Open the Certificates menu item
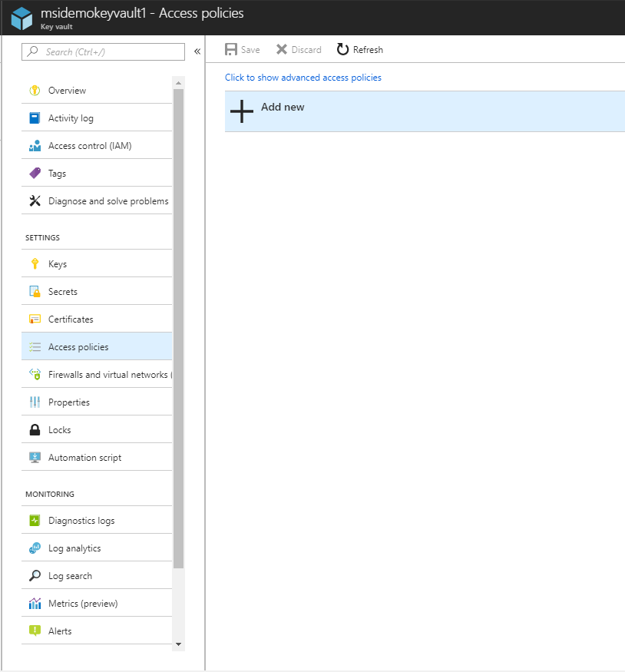 [97, 319]
